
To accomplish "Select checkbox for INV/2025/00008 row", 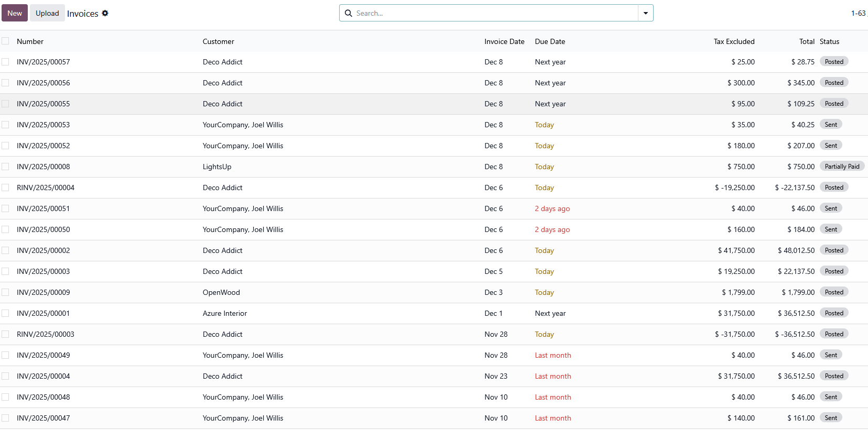I will pyautogui.click(x=5, y=167).
